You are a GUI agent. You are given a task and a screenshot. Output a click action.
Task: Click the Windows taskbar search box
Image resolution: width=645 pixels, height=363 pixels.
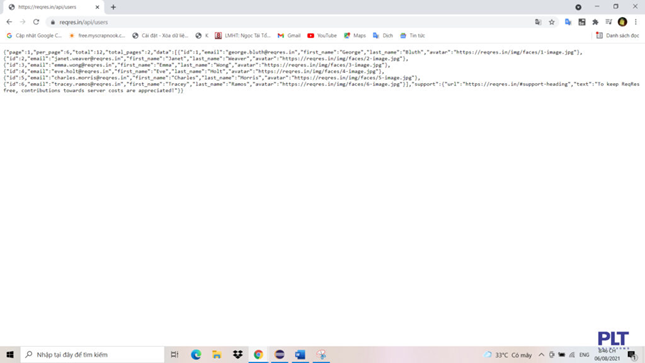pyautogui.click(x=92, y=354)
